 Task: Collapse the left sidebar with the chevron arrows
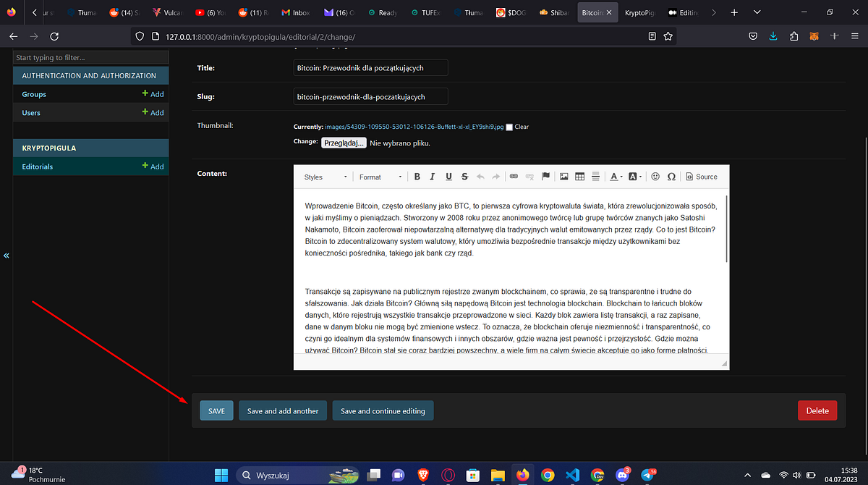6,255
